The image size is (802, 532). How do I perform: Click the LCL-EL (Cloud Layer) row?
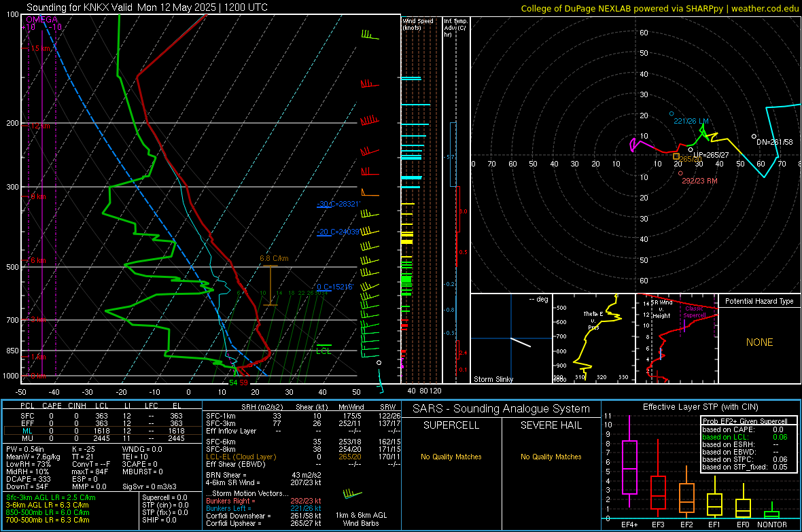click(303, 457)
